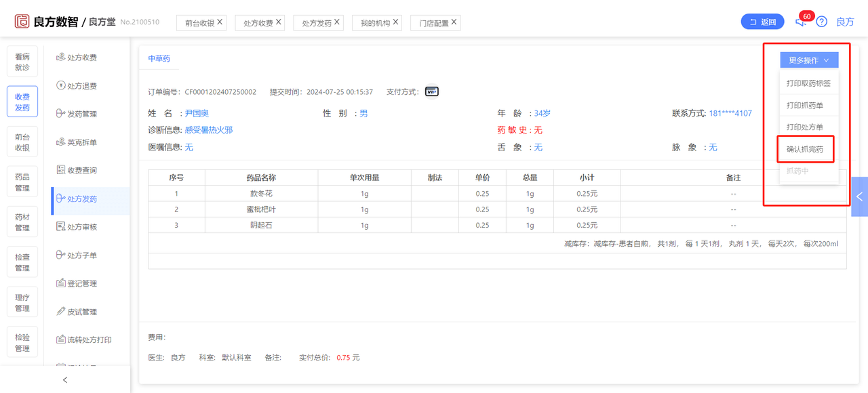Click the 皮试管理 sidebar icon
Viewport: 868px width, 393px height.
61,312
